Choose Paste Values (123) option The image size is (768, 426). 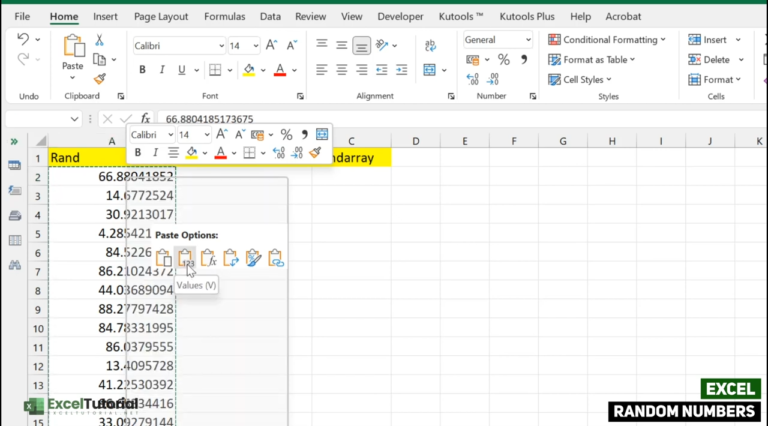point(185,258)
